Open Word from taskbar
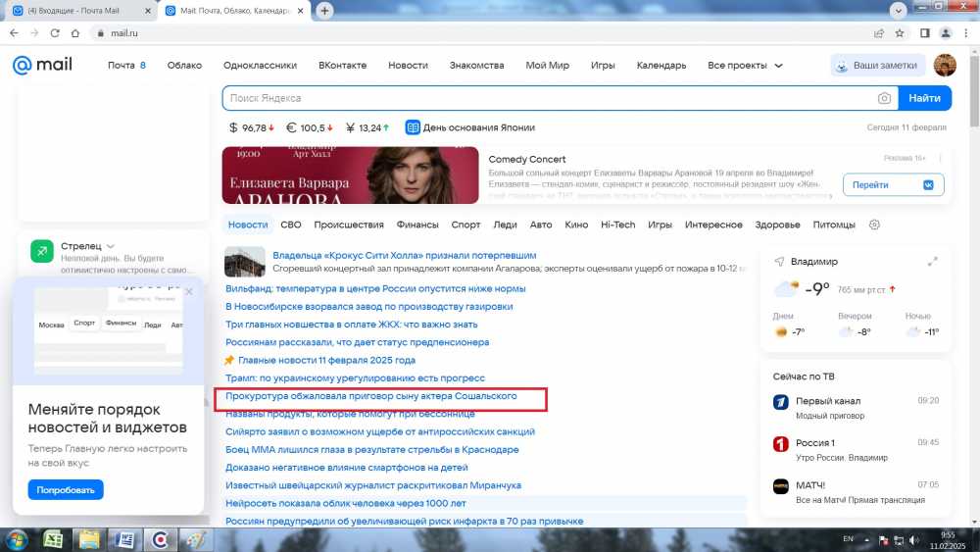Image resolution: width=980 pixels, height=552 pixels. tap(124, 539)
